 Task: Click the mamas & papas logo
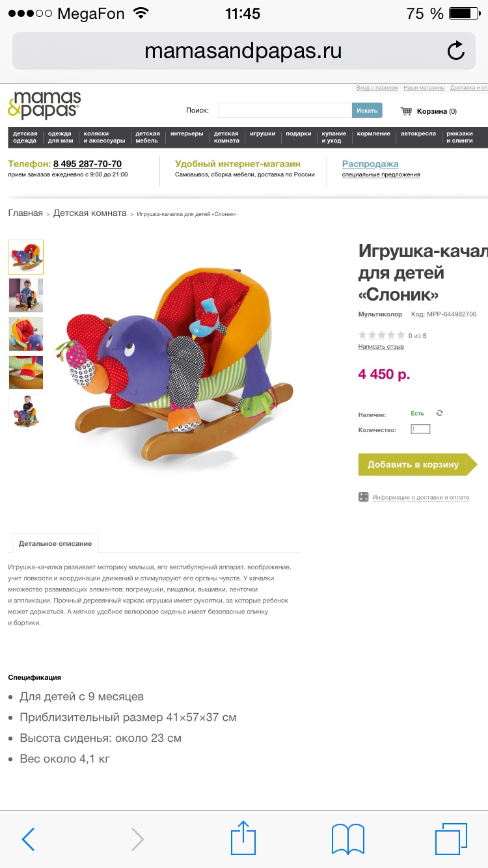44,105
